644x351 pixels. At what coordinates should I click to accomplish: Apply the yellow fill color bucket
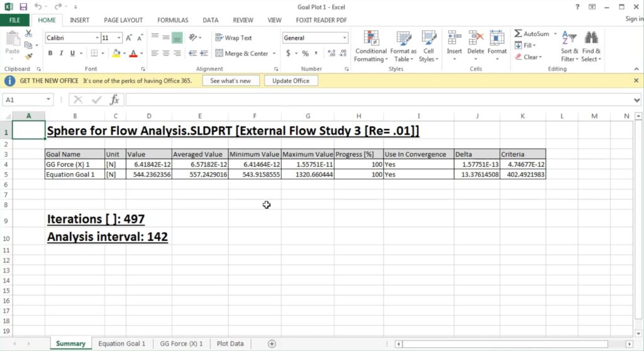[116, 53]
